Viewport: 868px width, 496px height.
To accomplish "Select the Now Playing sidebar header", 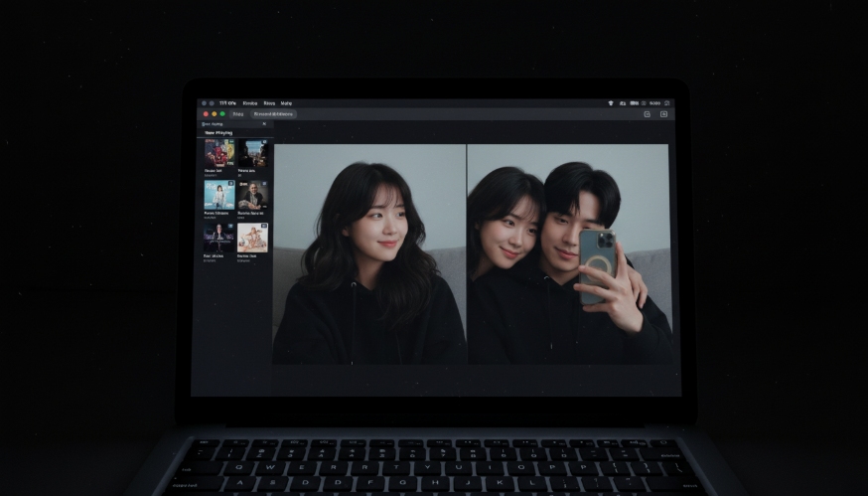I will coord(218,133).
